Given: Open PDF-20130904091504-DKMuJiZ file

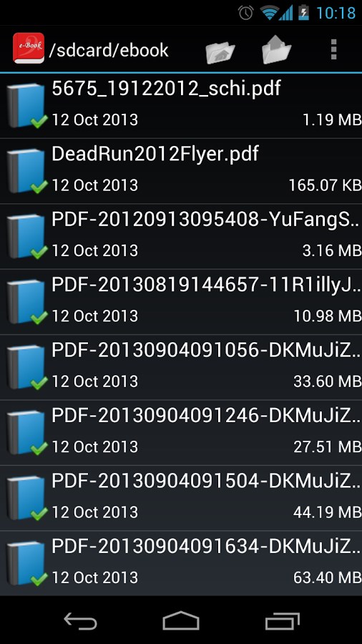Looking at the screenshot, I should [x=181, y=498].
